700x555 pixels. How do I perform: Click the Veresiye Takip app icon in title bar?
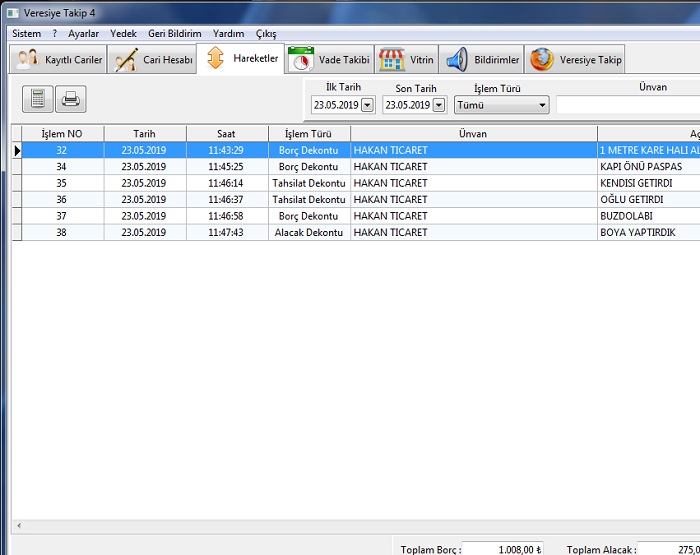click(12, 13)
